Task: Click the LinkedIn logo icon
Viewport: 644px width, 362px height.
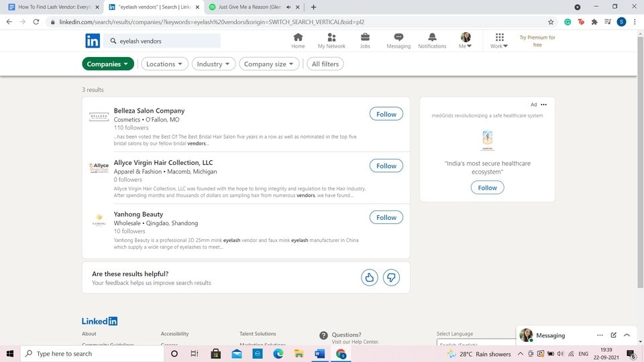Action: coord(93,41)
